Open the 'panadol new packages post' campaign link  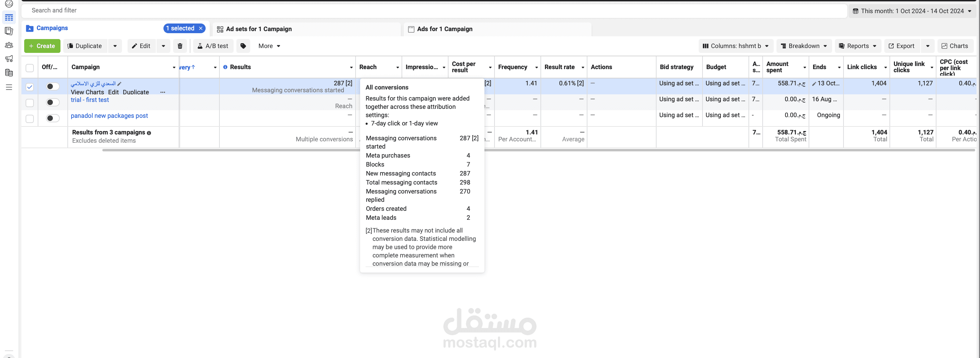[109, 116]
